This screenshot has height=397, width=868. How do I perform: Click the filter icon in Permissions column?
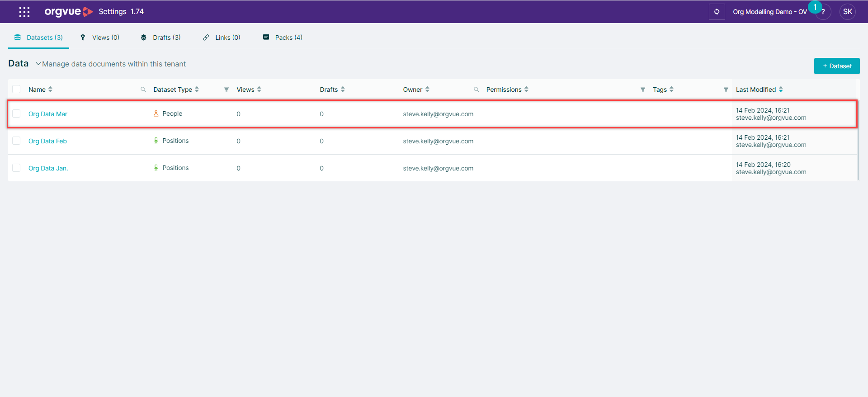click(x=642, y=90)
